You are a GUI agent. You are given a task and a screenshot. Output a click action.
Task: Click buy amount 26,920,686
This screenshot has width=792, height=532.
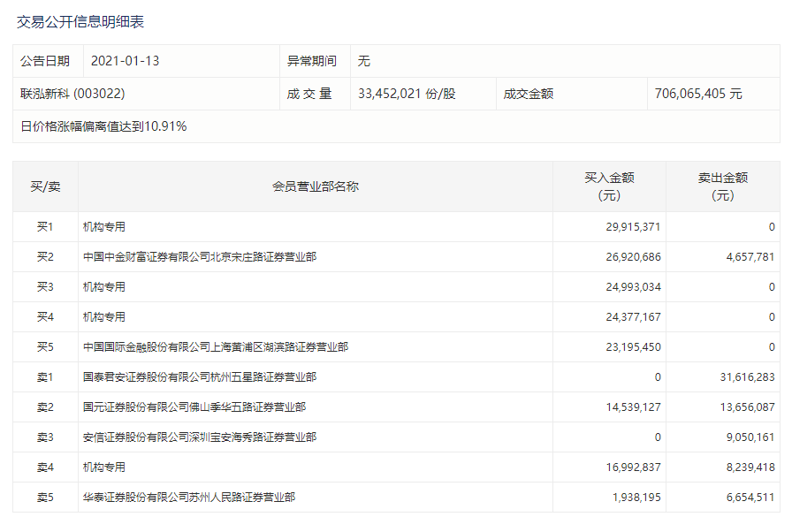[634, 257]
